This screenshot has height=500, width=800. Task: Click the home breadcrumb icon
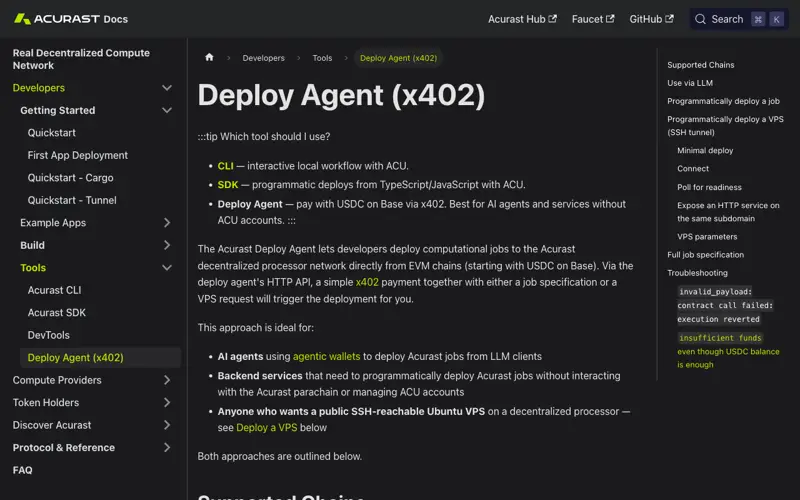click(x=209, y=57)
